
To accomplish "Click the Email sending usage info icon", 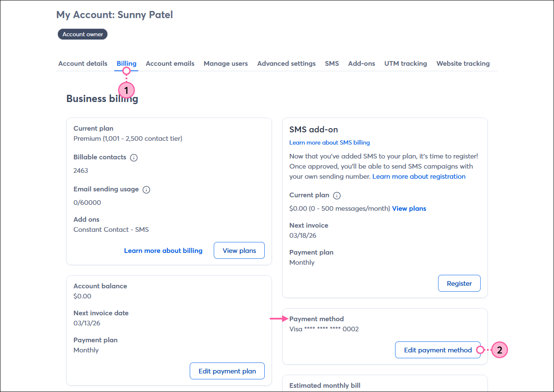I will tap(146, 189).
